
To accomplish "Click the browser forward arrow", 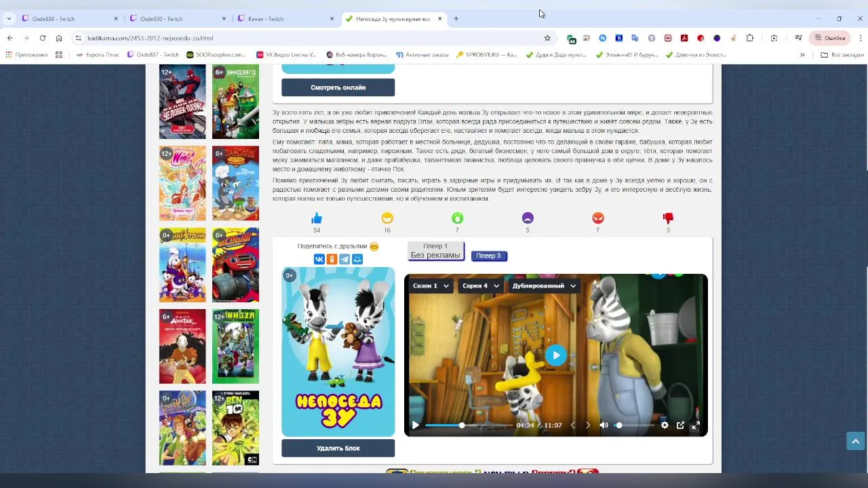I will pos(26,38).
